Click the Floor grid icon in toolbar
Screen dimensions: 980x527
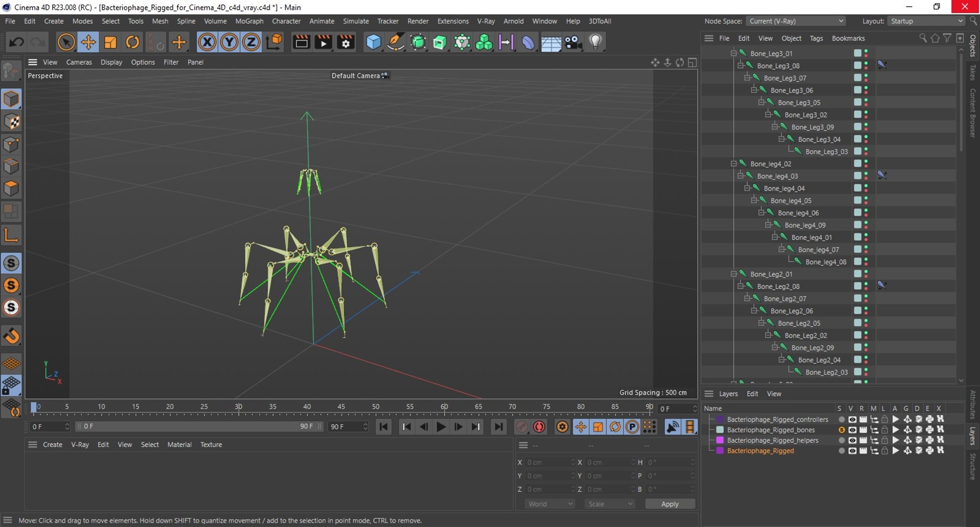(551, 43)
